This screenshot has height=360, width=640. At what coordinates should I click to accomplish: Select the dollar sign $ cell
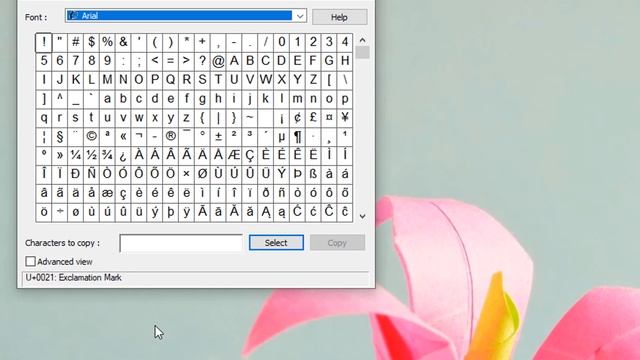pos(91,42)
